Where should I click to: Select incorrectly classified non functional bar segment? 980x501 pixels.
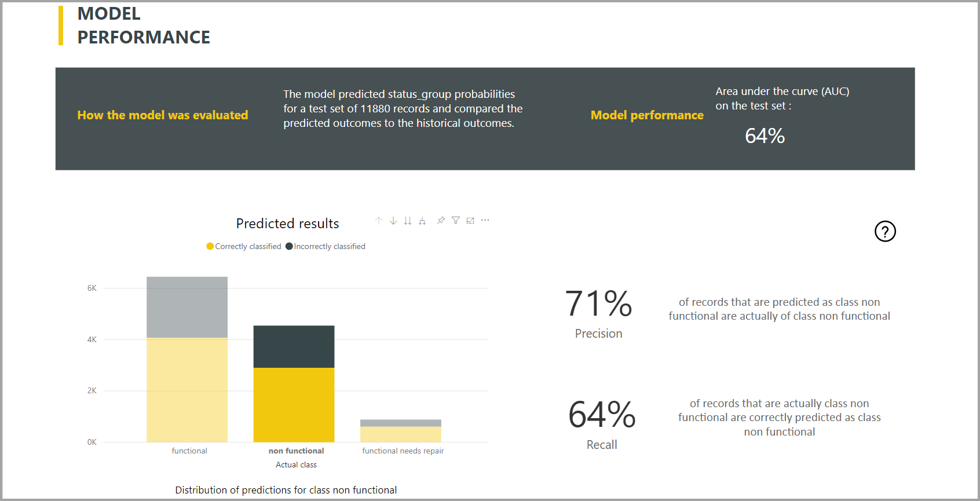click(294, 346)
